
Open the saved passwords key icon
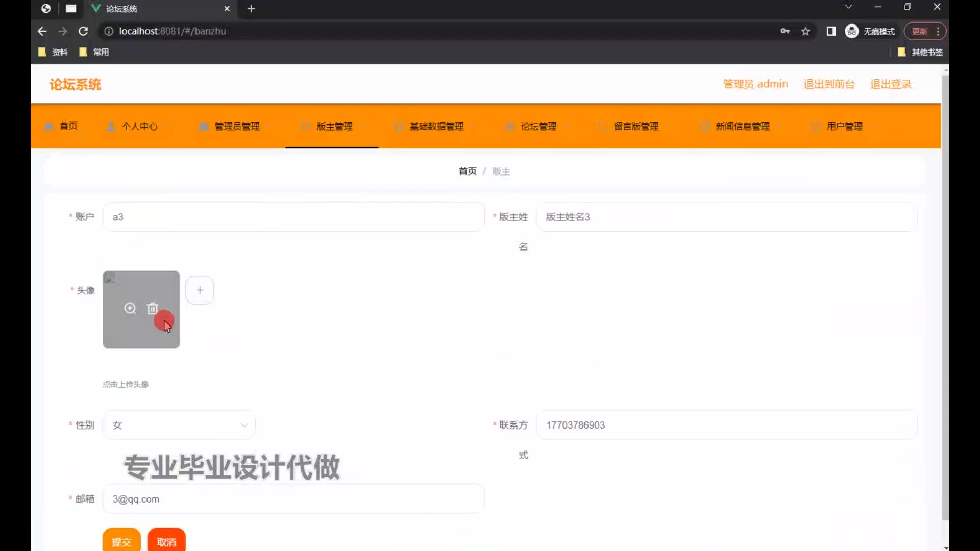pos(785,31)
